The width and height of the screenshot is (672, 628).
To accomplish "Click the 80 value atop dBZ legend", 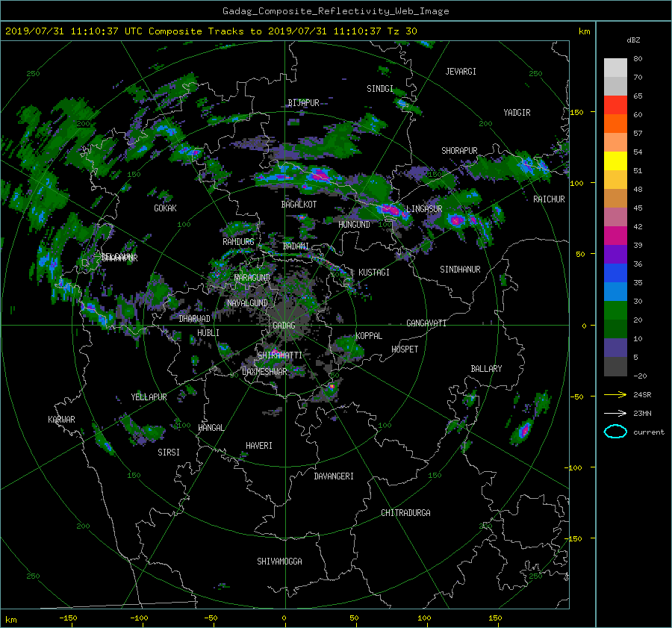I will [x=638, y=59].
